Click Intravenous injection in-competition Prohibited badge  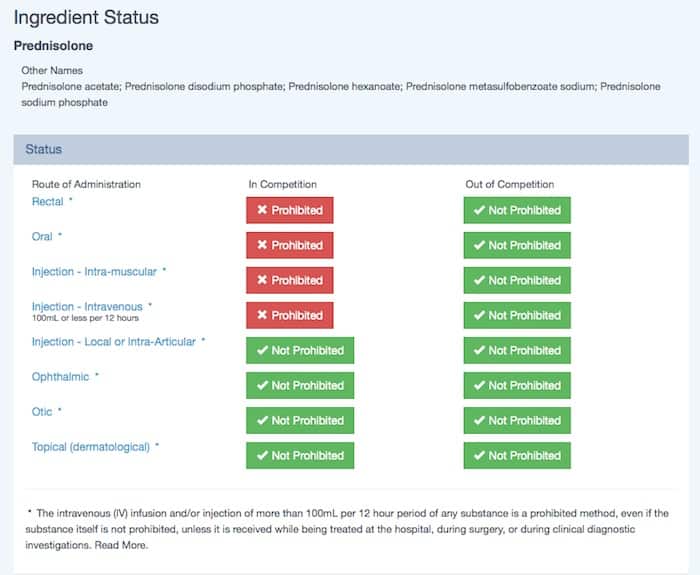pyautogui.click(x=290, y=315)
